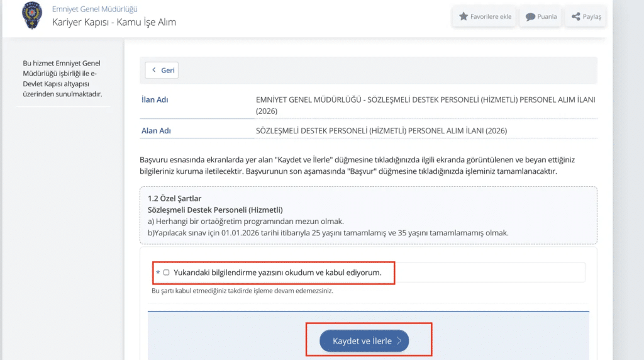This screenshot has height=360, width=644.
Task: Click the İlan Adı value 'EMNİYET GENEL MÜDÜRLÜĞÜ - SÖZLEŞMELİ' text
Action: tap(426, 105)
